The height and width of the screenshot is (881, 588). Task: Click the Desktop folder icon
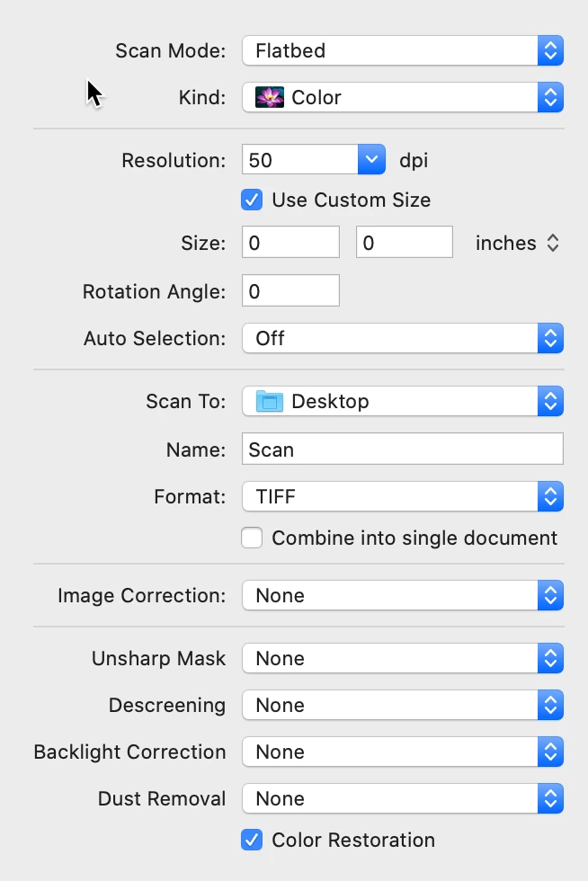(x=269, y=401)
